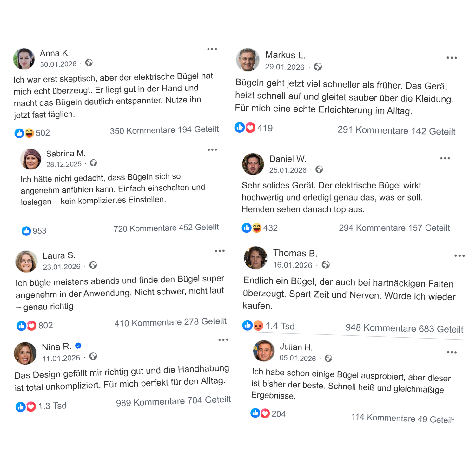Open the 350 Kommentare link on Anna's post
Image resolution: width=476 pixels, height=476 pixels.
(142, 130)
